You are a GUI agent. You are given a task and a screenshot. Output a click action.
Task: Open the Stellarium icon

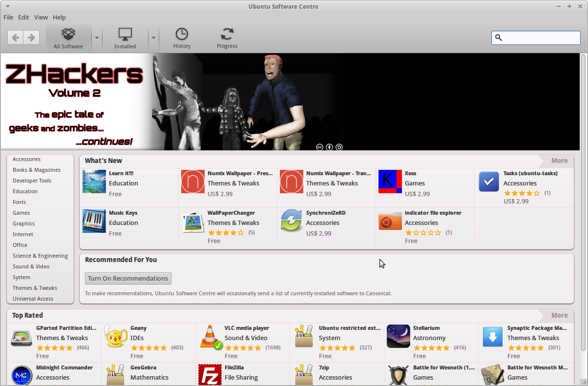[x=399, y=336]
